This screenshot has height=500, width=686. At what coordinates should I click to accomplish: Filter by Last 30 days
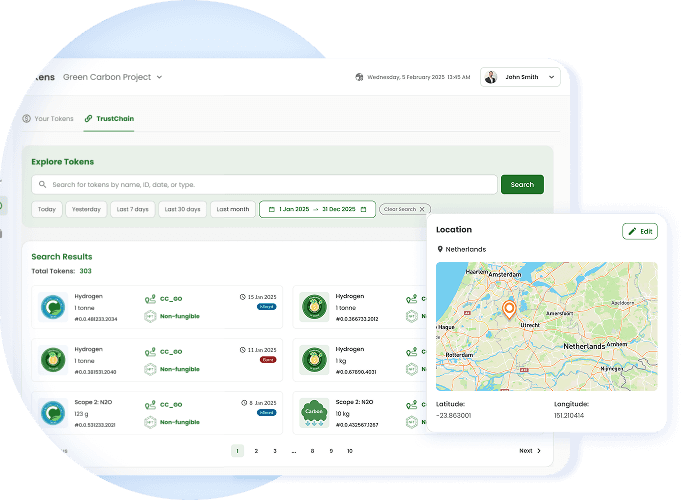pyautogui.click(x=182, y=209)
